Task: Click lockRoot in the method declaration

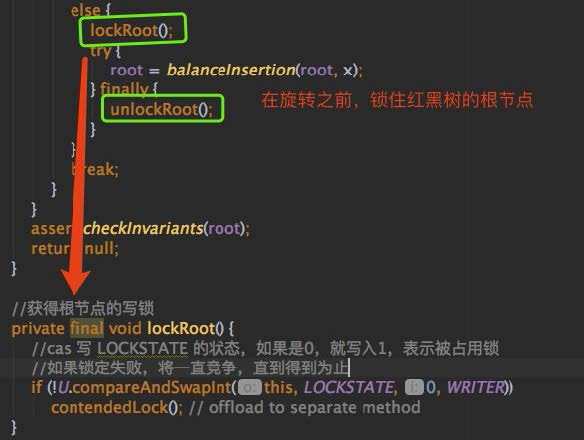Action: pyautogui.click(x=181, y=329)
